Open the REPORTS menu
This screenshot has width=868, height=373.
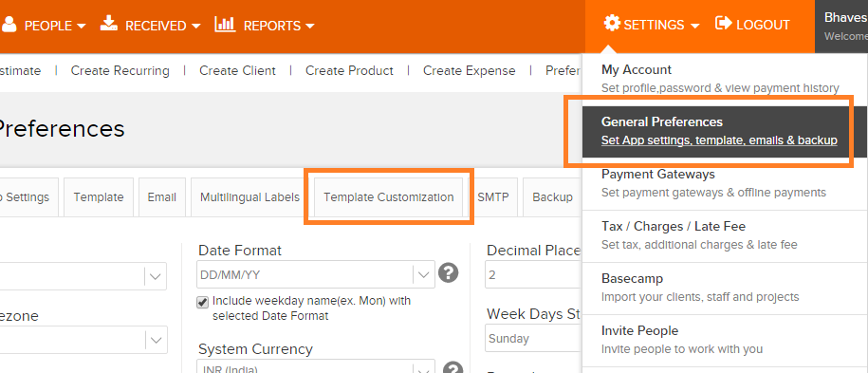pos(265,26)
